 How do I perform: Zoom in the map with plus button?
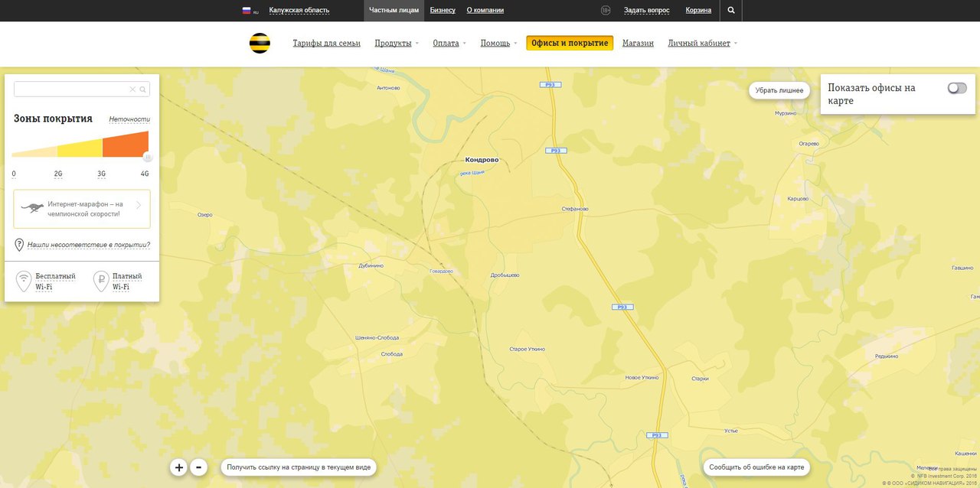[178, 467]
